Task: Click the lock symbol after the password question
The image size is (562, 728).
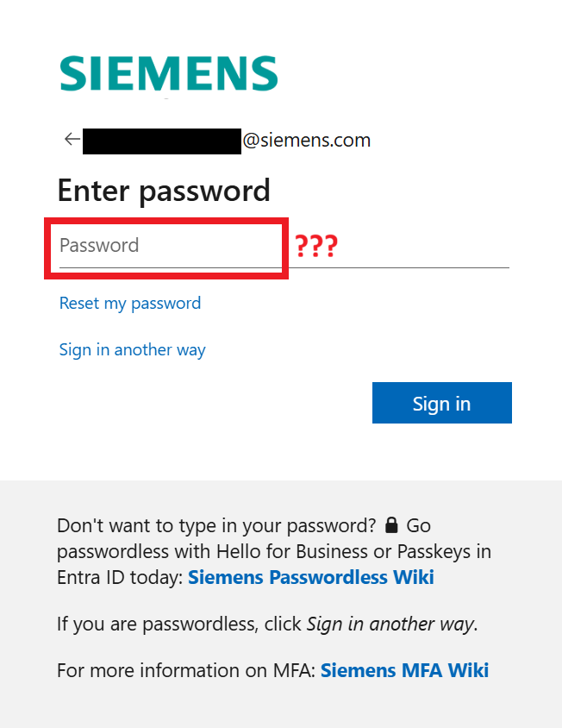Action: click(x=392, y=525)
